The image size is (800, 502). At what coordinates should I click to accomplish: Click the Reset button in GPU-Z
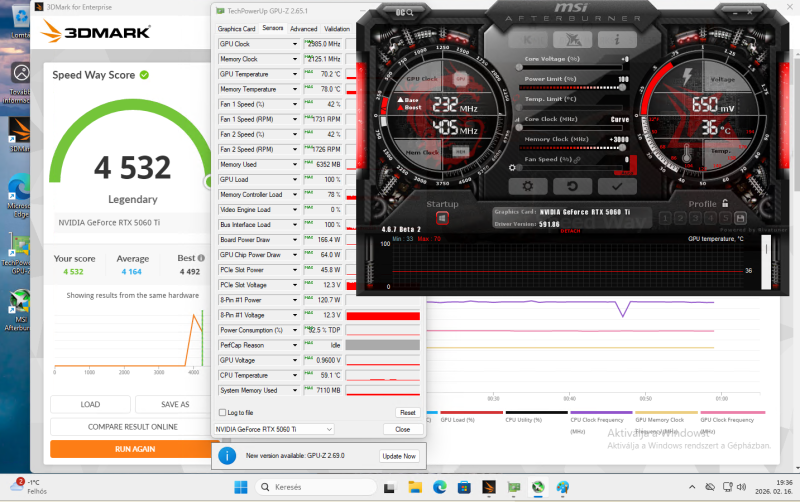pos(407,413)
